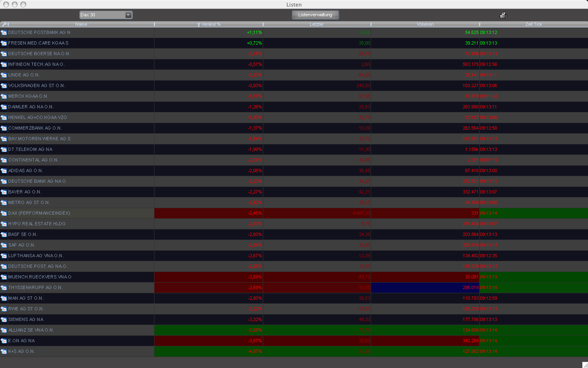The width and height of the screenshot is (588, 368).
Task: Click the BASF SE O.N. row icon
Action: click(4, 234)
